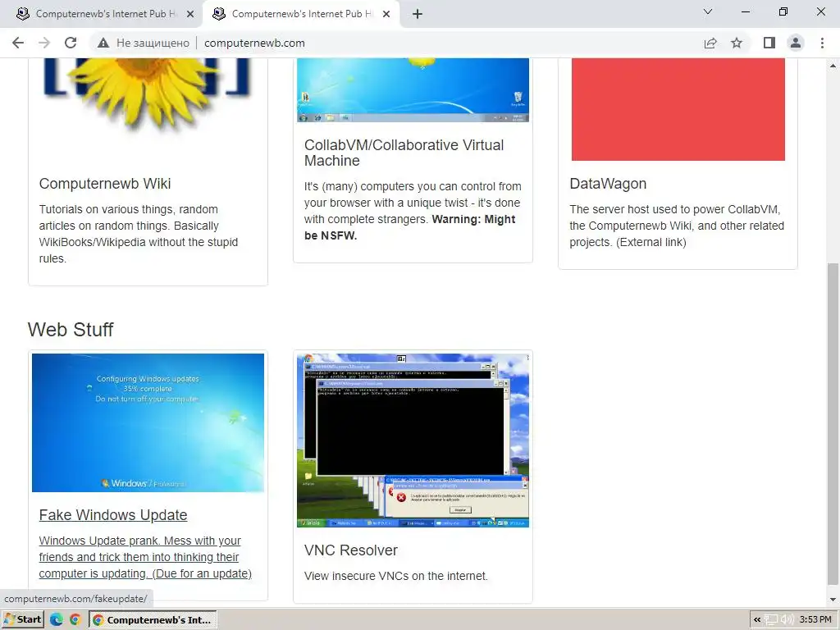Click the vertical scrollbar thumb
Image resolution: width=840 pixels, height=630 pixels.
click(833, 424)
